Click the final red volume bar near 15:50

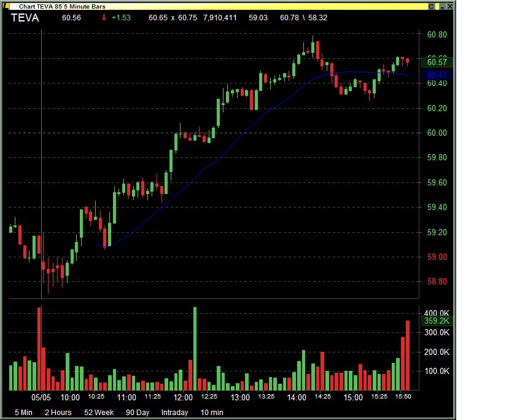point(408,356)
